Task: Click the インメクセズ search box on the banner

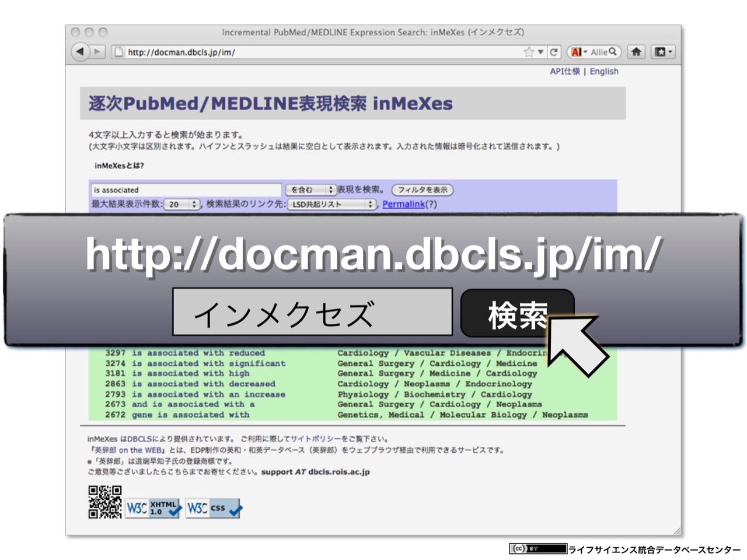Action: coord(312,312)
